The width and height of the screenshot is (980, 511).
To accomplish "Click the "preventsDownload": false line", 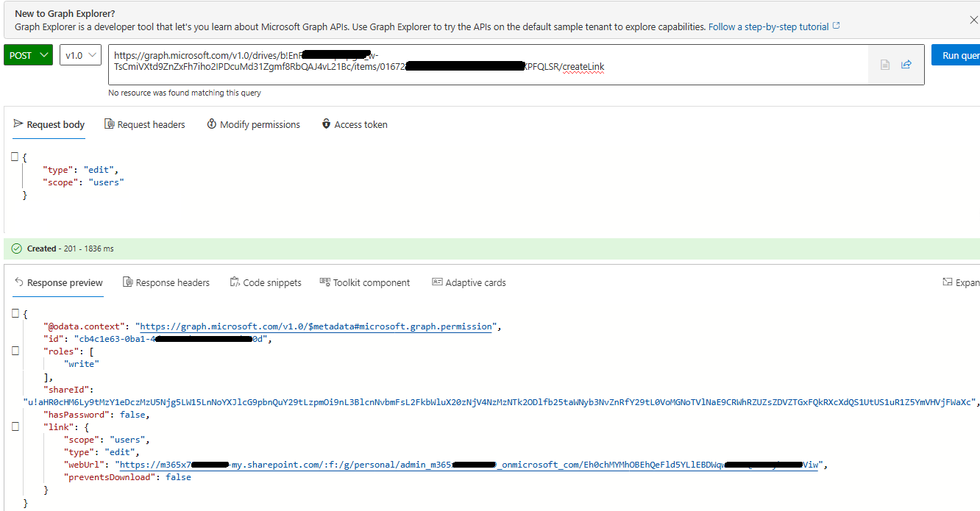I will point(127,477).
